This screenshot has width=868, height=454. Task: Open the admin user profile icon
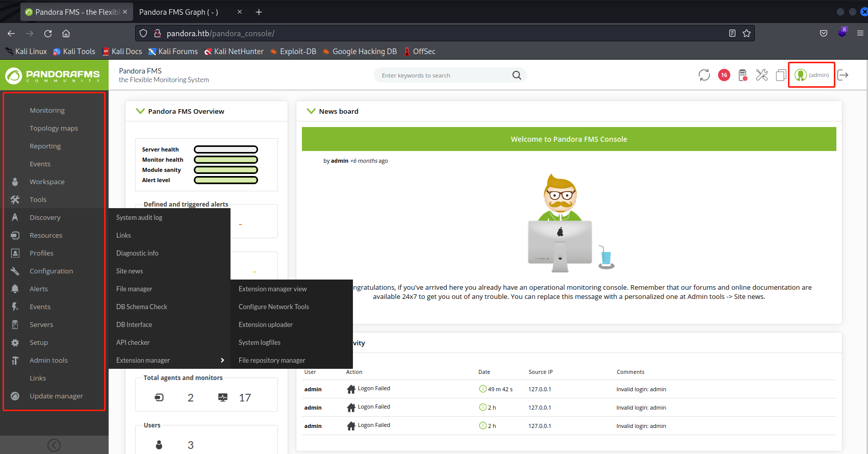pos(800,75)
